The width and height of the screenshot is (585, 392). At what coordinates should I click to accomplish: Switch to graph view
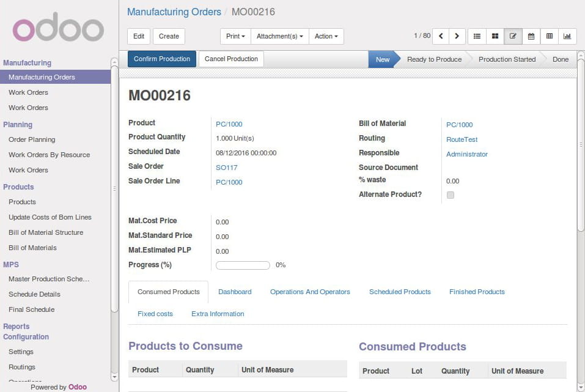[567, 36]
